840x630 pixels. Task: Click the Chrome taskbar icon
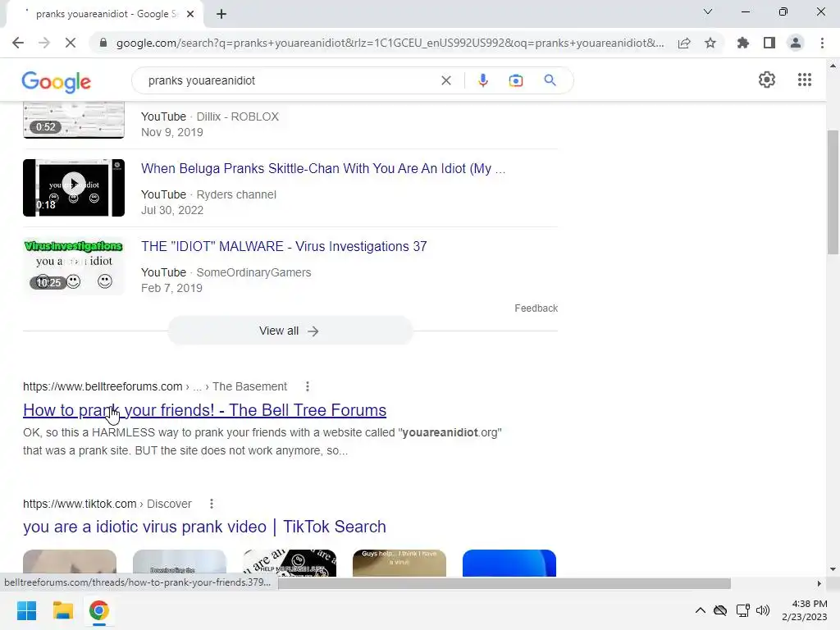click(98, 610)
